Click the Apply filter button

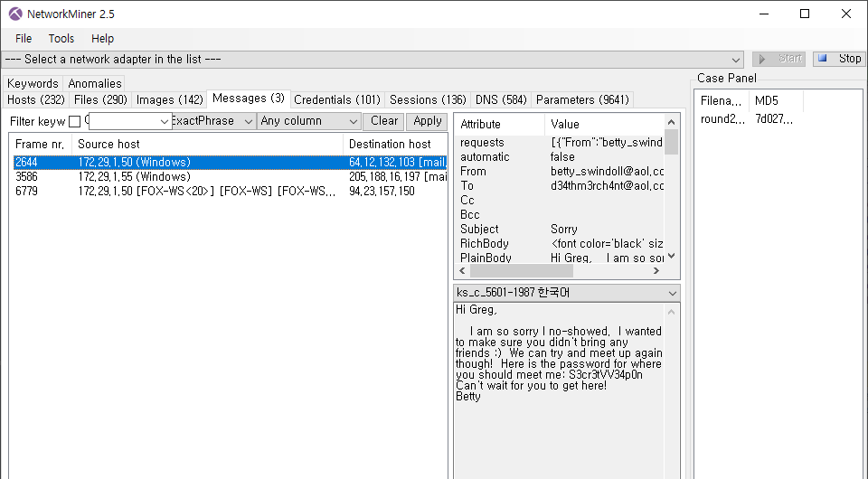(x=428, y=121)
